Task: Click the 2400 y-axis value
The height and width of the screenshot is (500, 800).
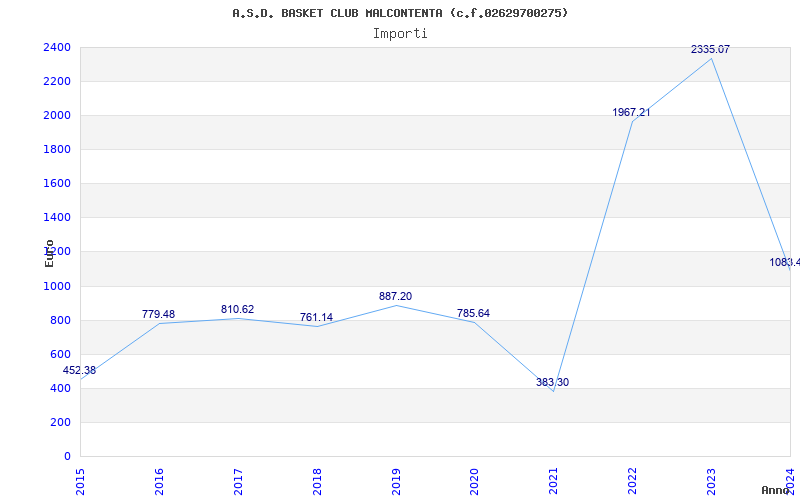Action: click(x=57, y=47)
